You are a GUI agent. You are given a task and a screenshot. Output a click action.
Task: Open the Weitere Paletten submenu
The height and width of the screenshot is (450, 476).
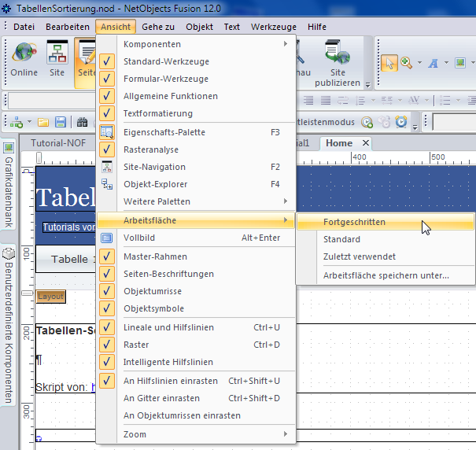157,201
